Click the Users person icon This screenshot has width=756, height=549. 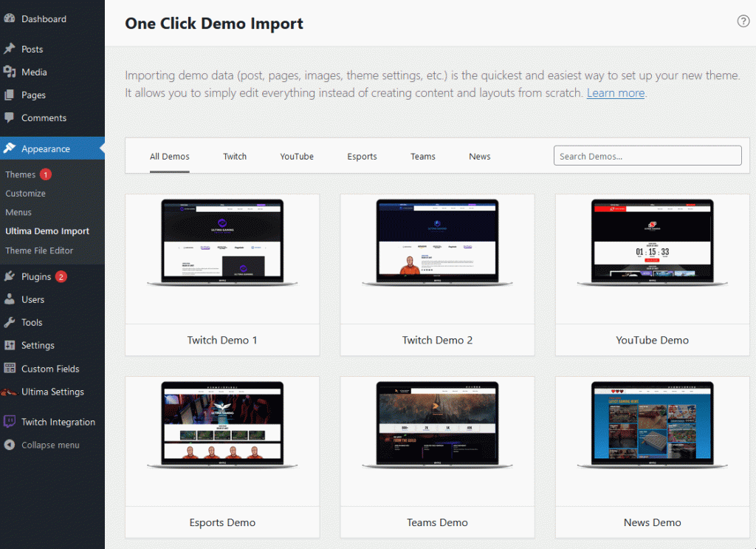point(9,299)
